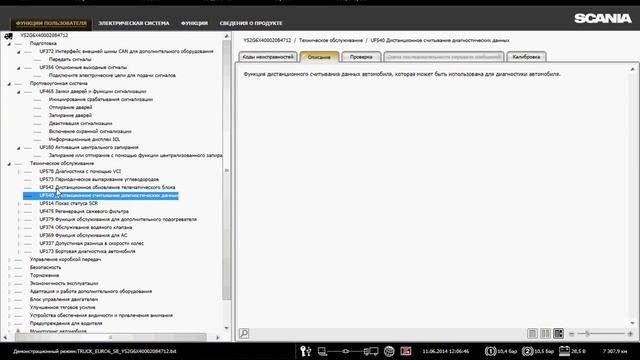Select UF374 Обслуживание водяного клапана

pos(86,227)
